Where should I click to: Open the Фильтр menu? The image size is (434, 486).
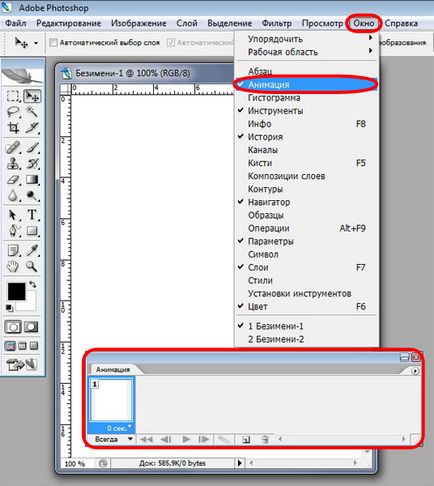point(277,23)
